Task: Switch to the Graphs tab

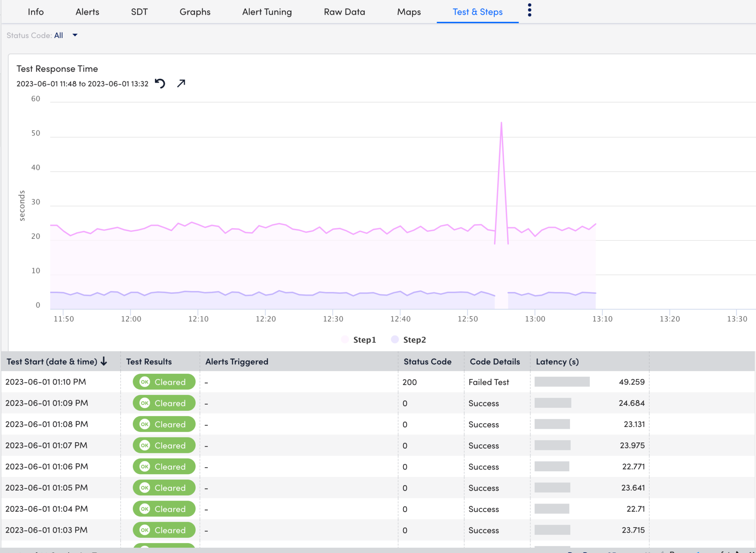Action: click(x=195, y=11)
